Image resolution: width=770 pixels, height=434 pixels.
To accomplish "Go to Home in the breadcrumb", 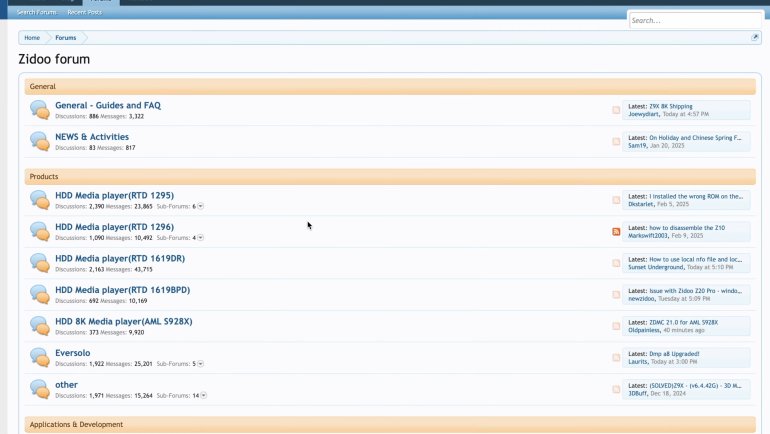I will click(32, 37).
